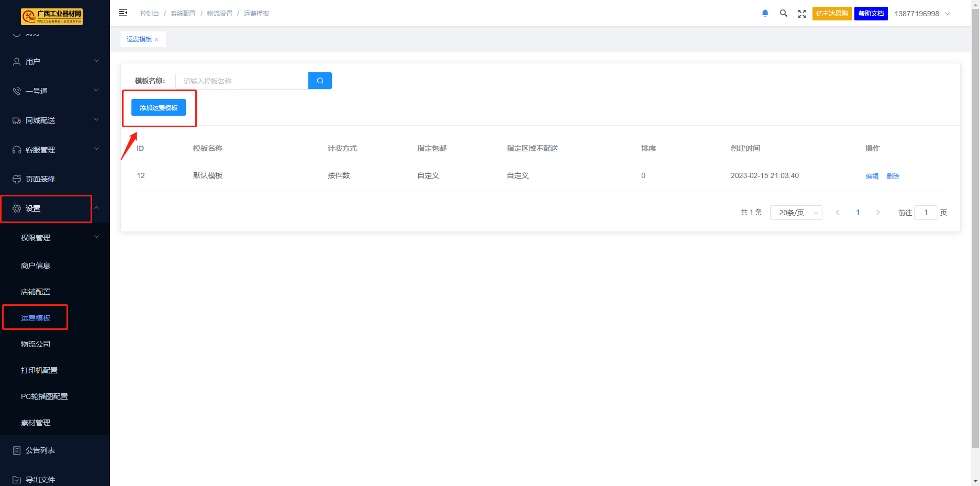The image size is (980, 486).
Task: Open the 20条/页 page size dropdown
Action: [796, 213]
